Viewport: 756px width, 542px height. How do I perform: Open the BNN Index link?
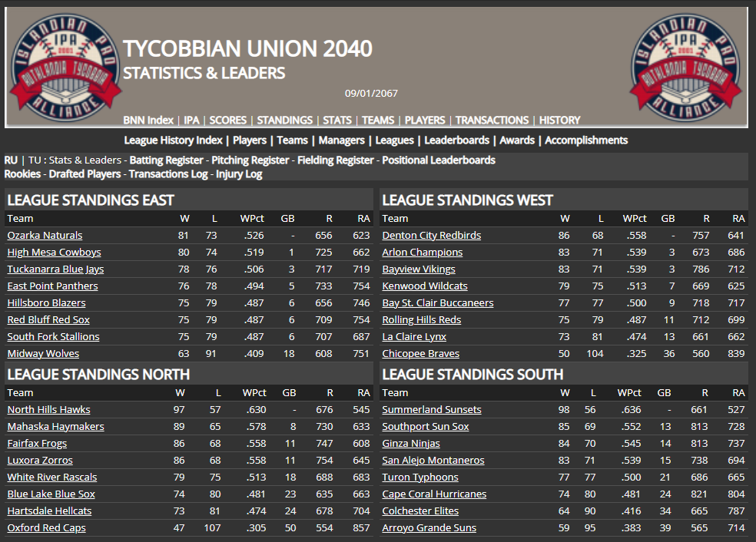[x=148, y=120]
